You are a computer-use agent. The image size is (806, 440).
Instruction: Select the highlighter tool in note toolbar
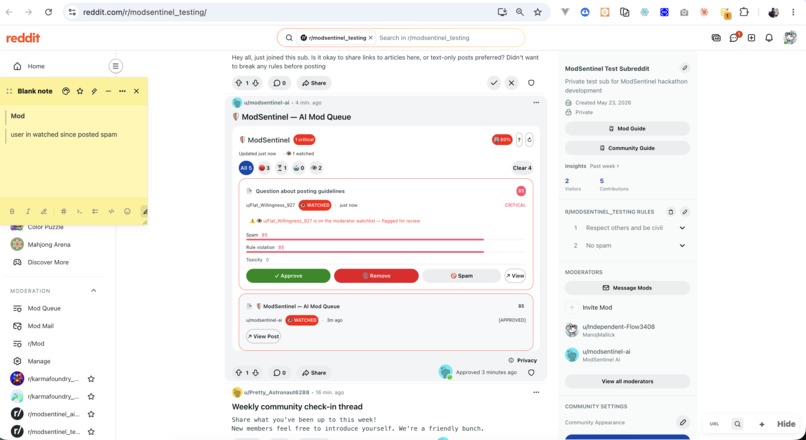(x=44, y=211)
